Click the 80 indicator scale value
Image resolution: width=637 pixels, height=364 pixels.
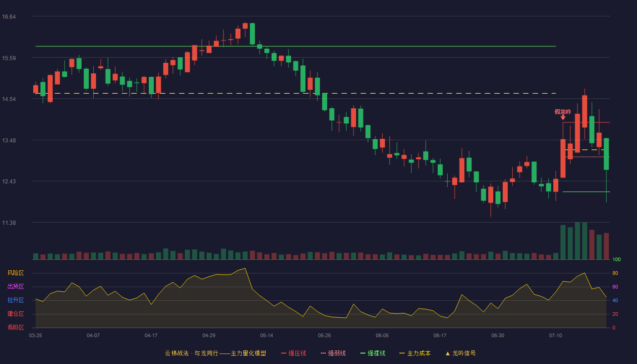pyautogui.click(x=615, y=273)
